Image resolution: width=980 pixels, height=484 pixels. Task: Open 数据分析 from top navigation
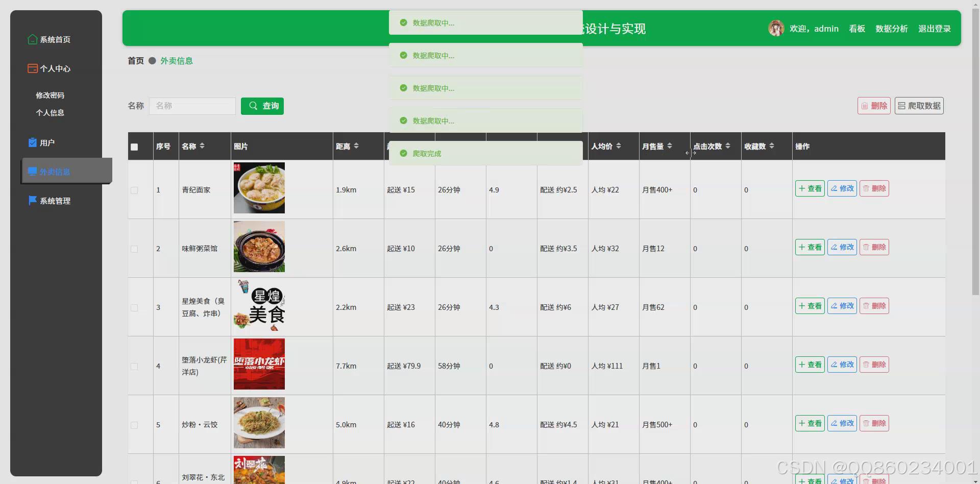892,29
